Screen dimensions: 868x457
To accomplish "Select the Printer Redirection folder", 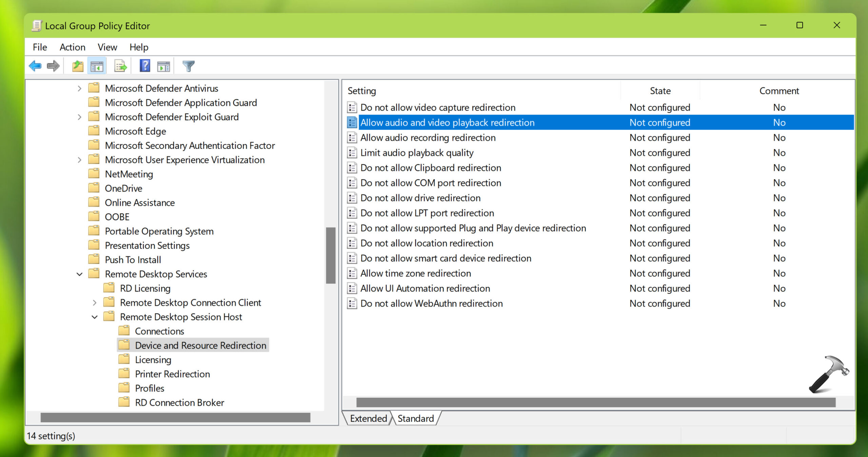I will click(172, 374).
